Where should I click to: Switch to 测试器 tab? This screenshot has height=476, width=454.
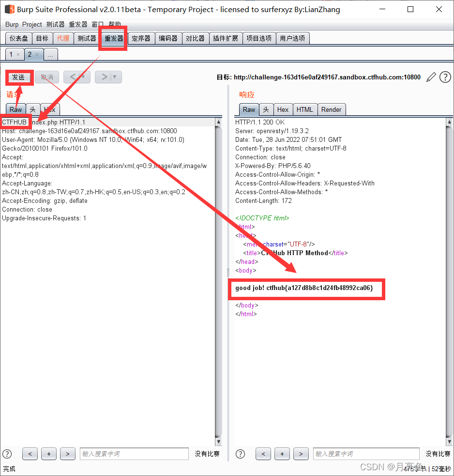tap(87, 38)
